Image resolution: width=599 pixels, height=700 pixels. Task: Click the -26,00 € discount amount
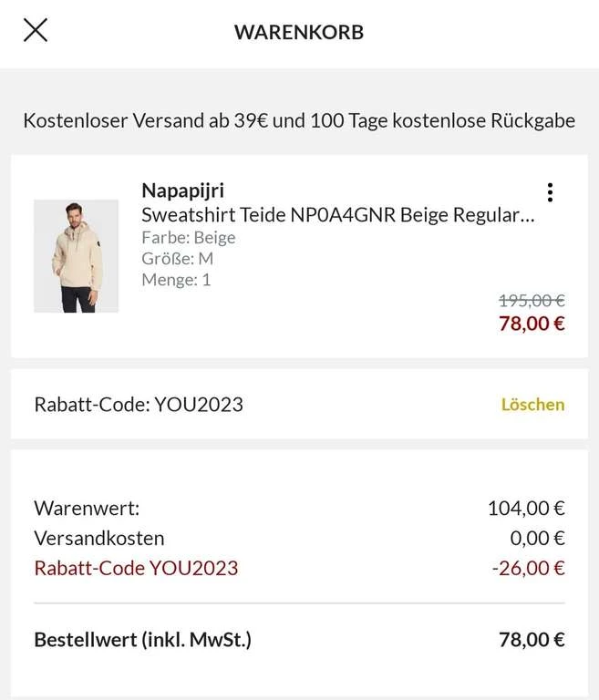point(528,568)
